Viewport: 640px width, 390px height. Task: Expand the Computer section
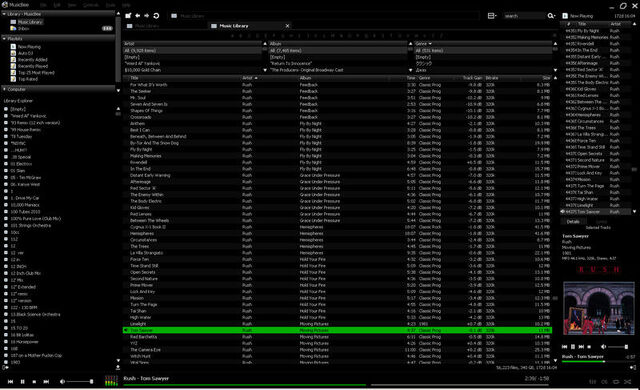tap(4, 89)
